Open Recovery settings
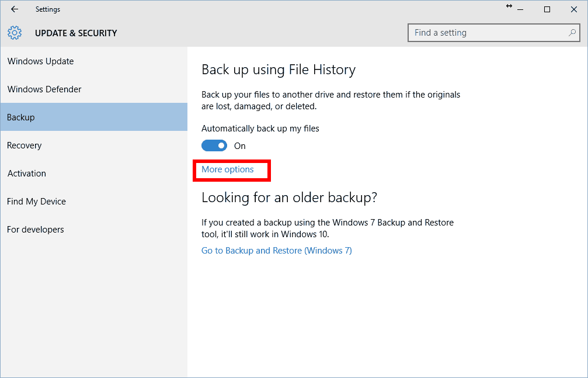The image size is (588, 378). 94,145
